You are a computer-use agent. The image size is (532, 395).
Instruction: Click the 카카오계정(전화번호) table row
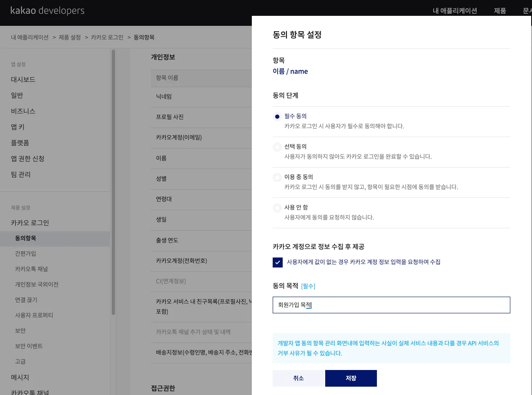pyautogui.click(x=201, y=261)
